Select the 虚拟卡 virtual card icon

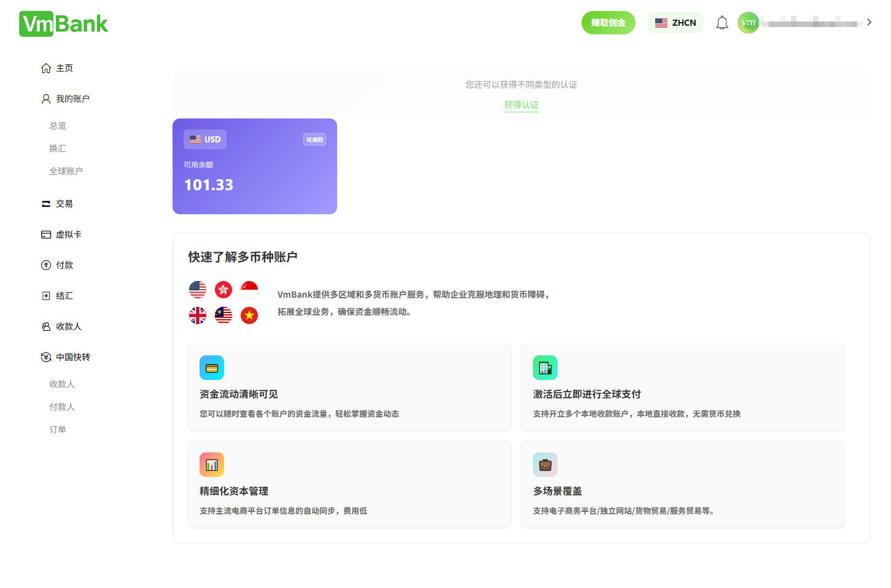45,234
